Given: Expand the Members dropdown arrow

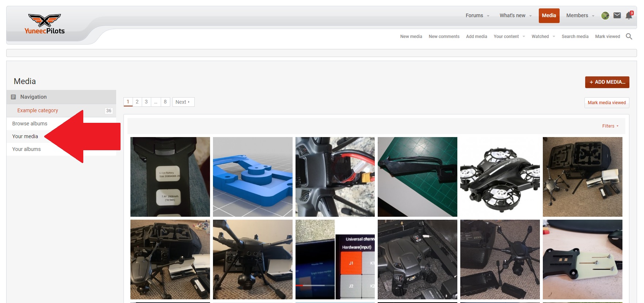Looking at the screenshot, I should [593, 16].
